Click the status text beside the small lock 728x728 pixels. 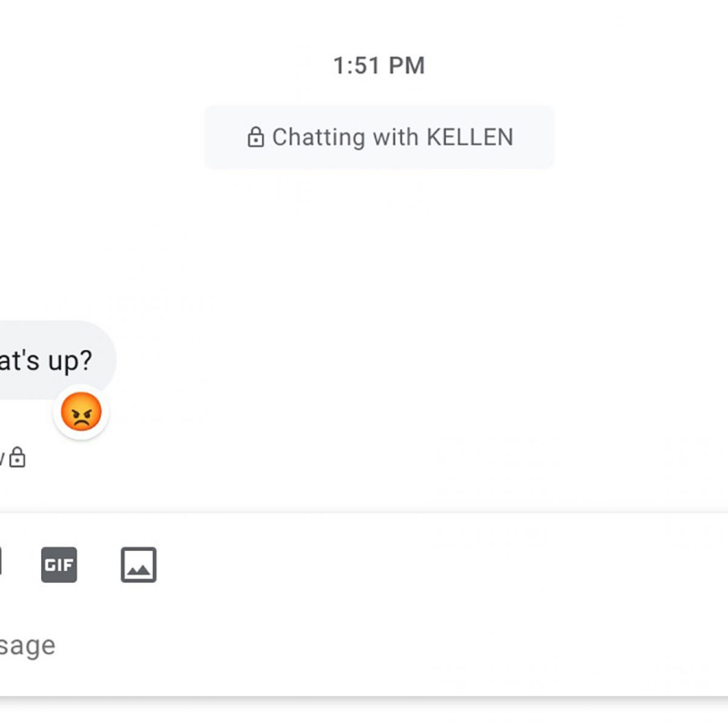click(x=2, y=458)
